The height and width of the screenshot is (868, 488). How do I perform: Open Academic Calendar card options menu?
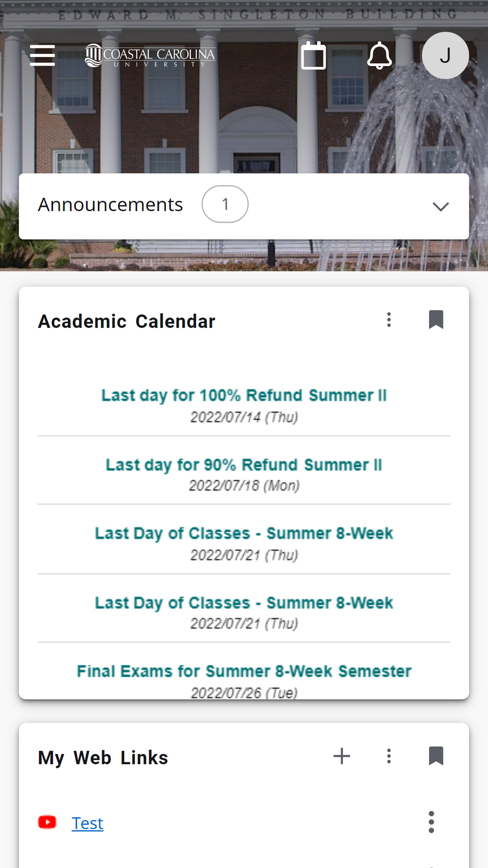[389, 320]
